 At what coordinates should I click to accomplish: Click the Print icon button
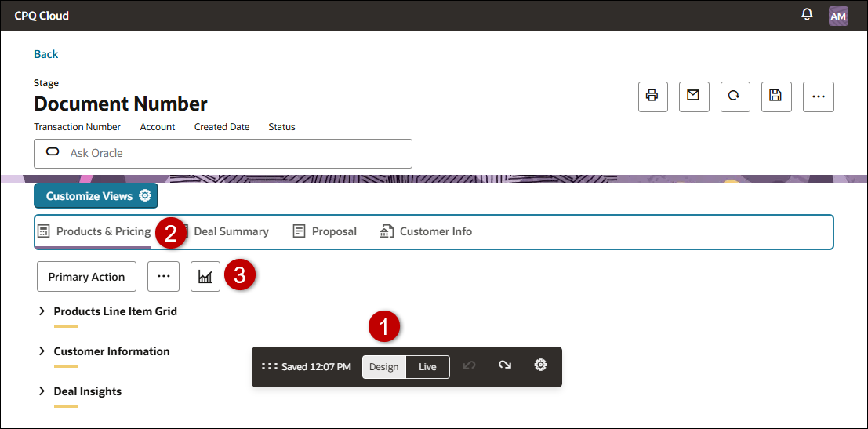tap(652, 97)
